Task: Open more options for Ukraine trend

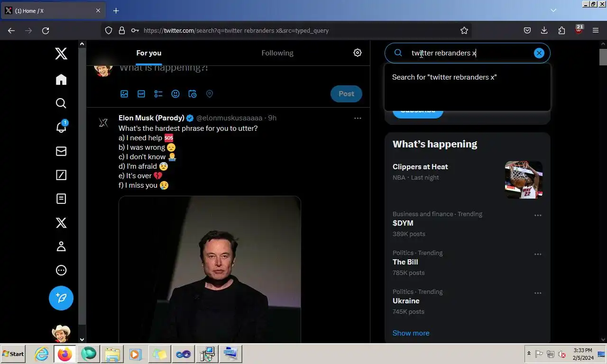Action: click(538, 293)
